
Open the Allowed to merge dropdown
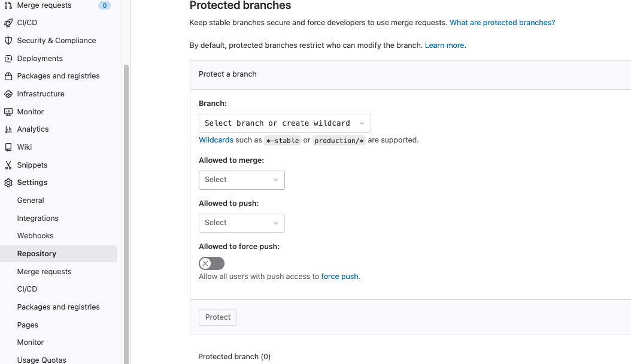pos(241,180)
